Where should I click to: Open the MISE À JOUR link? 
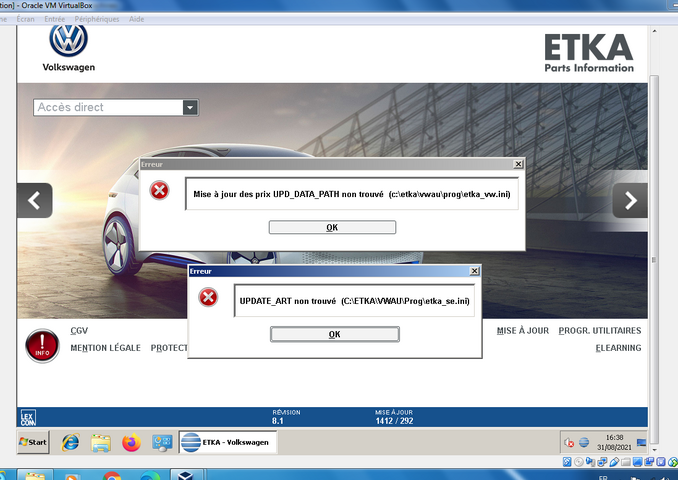pyautogui.click(x=523, y=331)
